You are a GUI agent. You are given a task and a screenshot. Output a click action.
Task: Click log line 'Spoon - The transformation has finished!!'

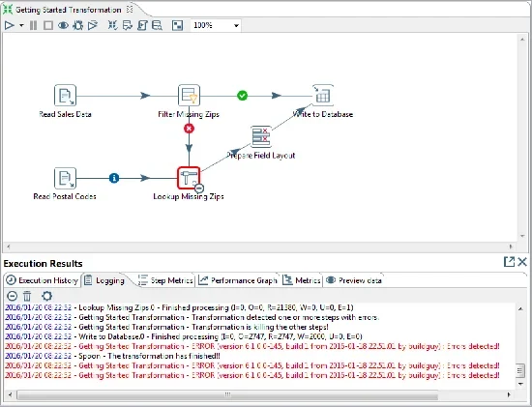pos(112,356)
